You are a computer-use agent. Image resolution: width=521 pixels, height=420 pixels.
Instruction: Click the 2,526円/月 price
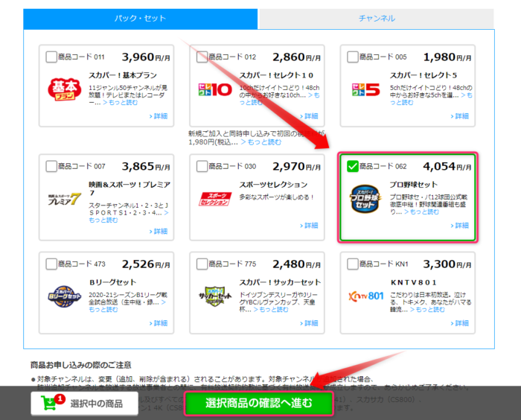146,264
